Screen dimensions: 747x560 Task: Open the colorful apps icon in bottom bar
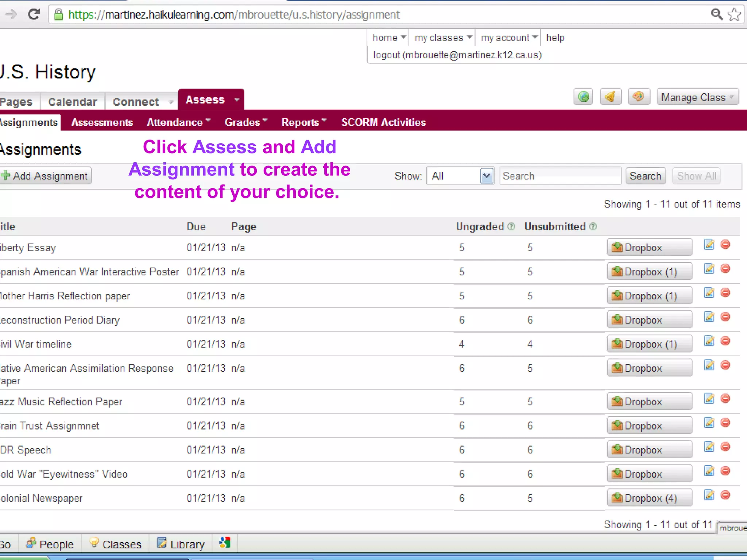click(x=225, y=543)
